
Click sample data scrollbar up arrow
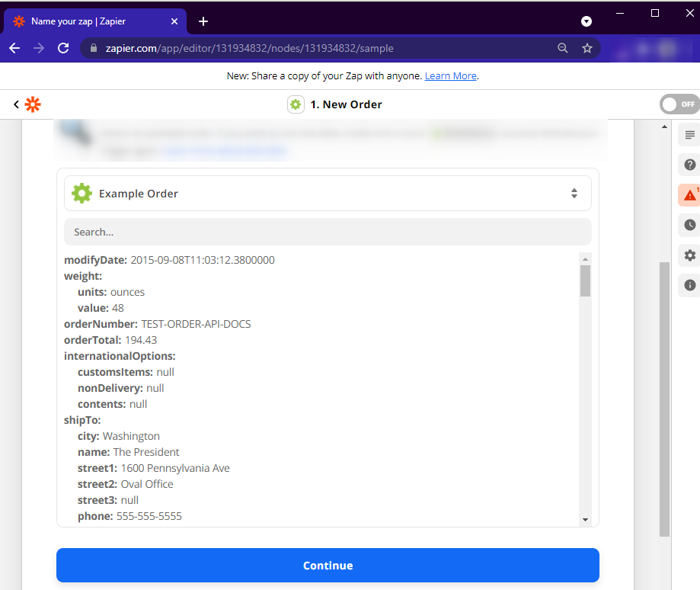[x=585, y=259]
